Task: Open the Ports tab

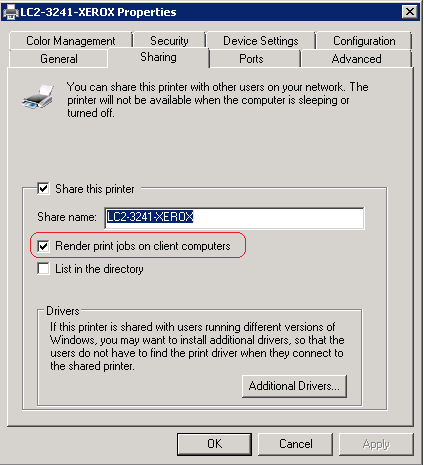Action: pyautogui.click(x=251, y=59)
